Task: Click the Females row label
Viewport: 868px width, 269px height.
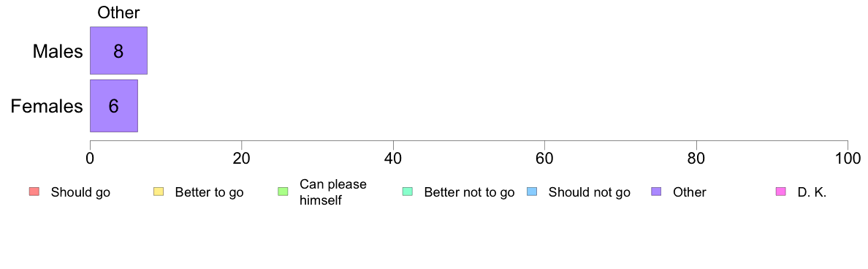Action: point(47,106)
